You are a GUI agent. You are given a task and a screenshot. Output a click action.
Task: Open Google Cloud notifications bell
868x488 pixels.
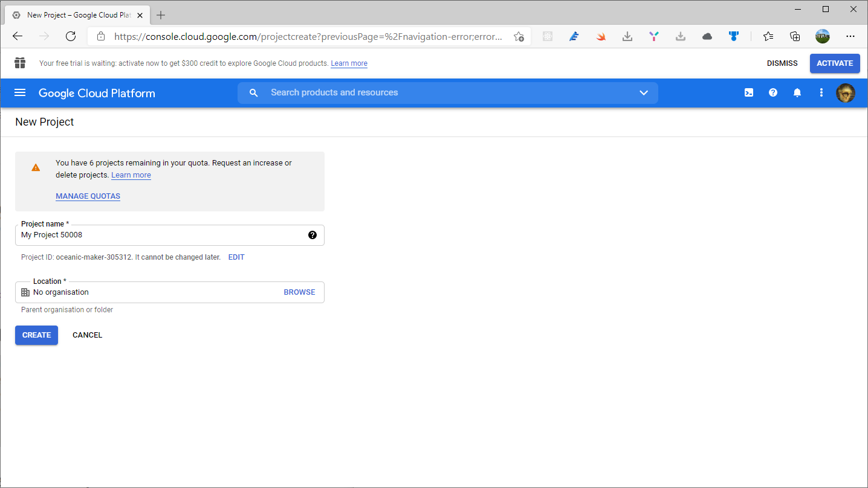click(797, 92)
